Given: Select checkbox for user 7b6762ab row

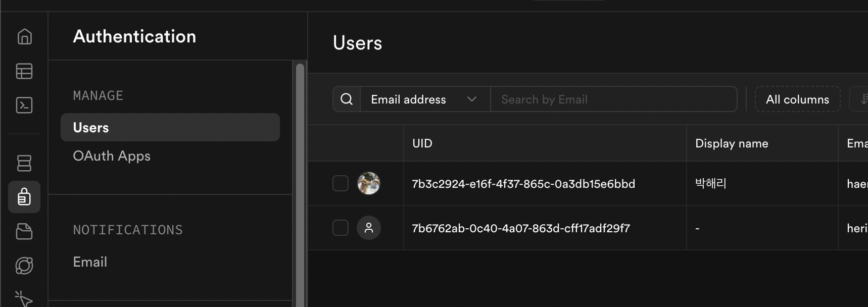Looking at the screenshot, I should pos(341,228).
